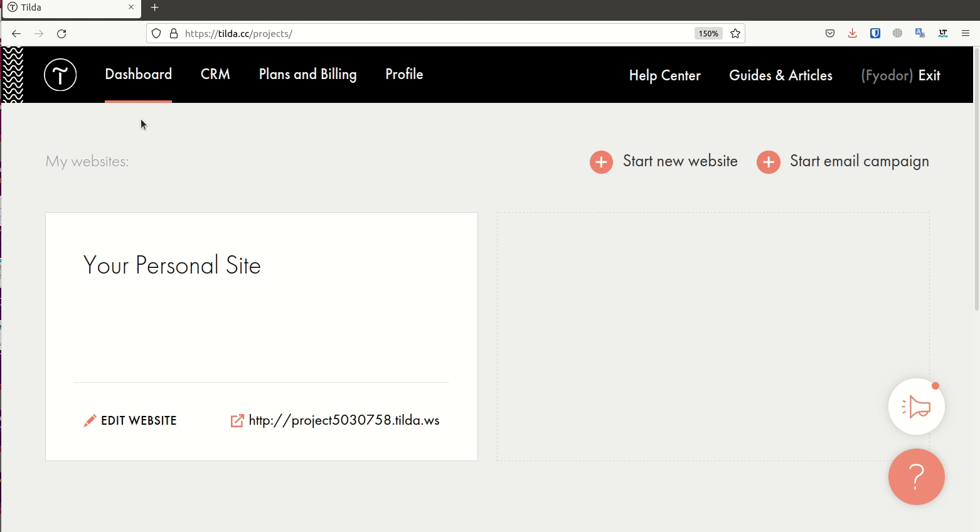Open the megaphone announcements widget

coord(916,407)
